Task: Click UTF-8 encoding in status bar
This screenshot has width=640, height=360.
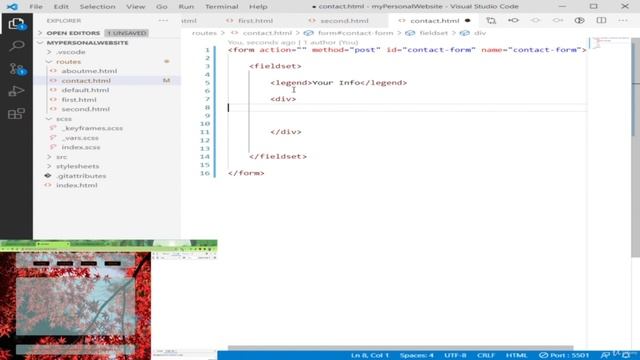Action: coord(455,355)
